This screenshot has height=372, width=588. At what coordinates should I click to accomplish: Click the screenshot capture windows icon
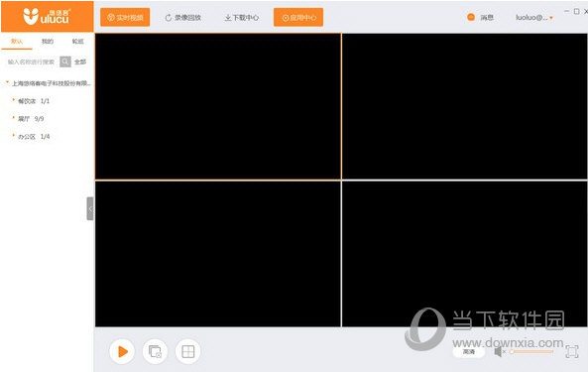pyautogui.click(x=155, y=351)
